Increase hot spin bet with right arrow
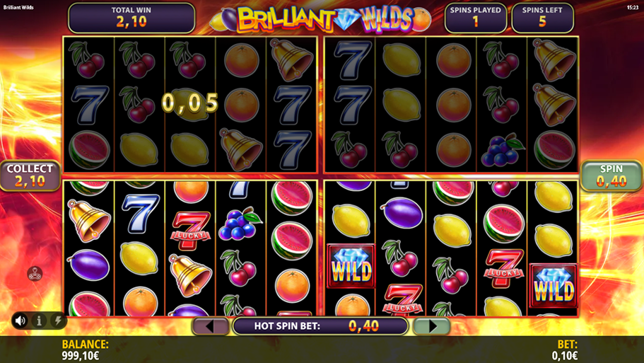The image size is (644, 363). [432, 326]
